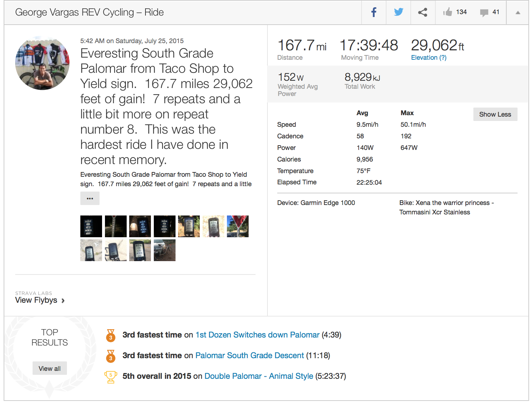Open the first ride photo thumbnail
The image size is (532, 402).
point(91,226)
